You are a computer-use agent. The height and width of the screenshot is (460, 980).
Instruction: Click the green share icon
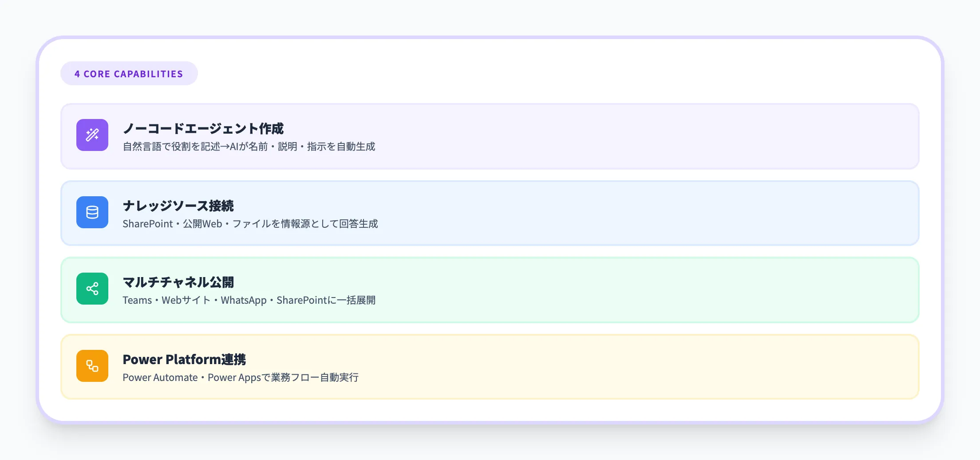point(92,289)
